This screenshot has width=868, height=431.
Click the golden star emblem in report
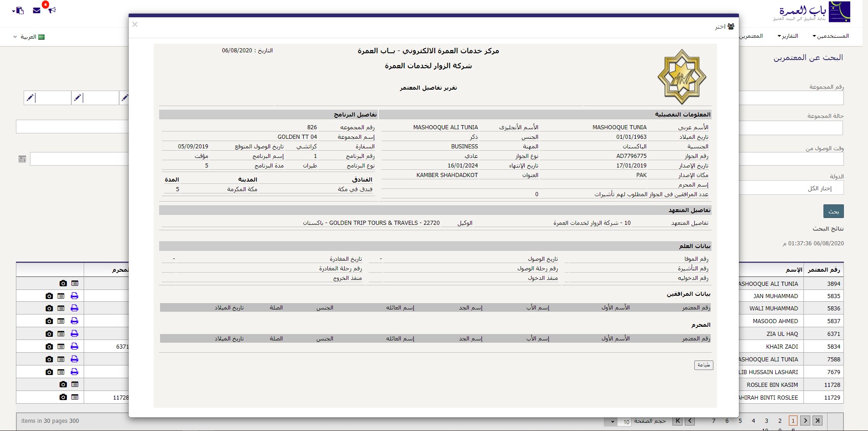[682, 76]
